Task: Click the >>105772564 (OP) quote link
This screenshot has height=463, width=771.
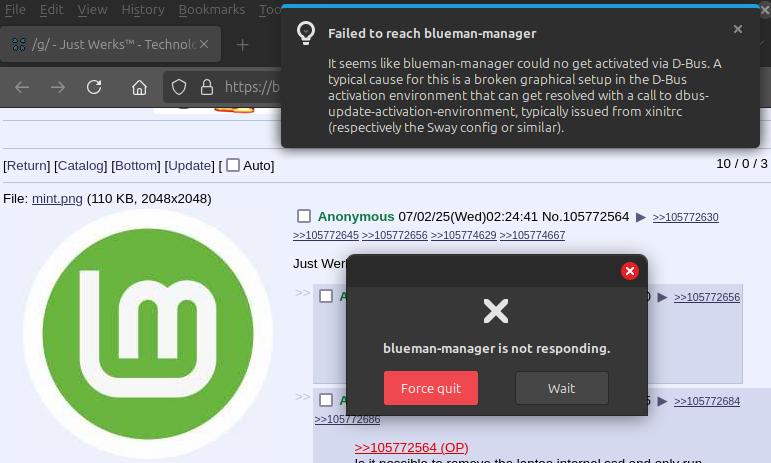Action: point(411,448)
